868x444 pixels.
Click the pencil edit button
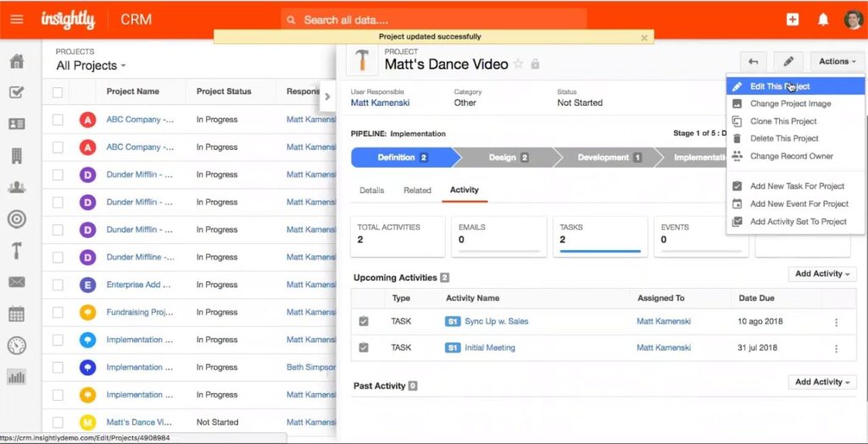tap(787, 61)
